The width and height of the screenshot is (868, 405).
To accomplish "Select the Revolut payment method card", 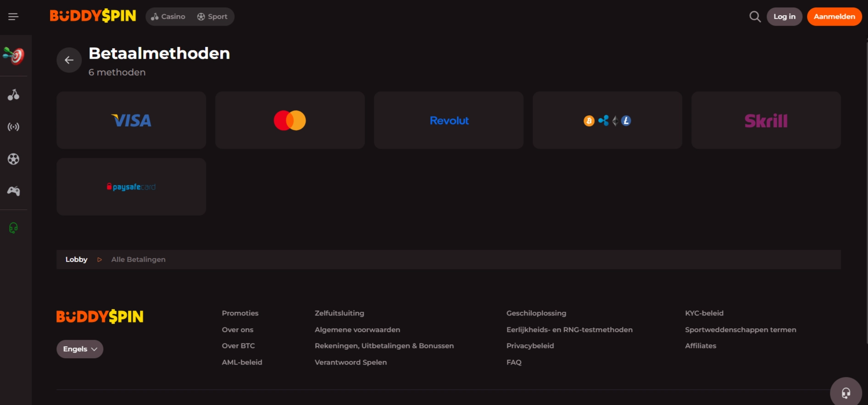I will coord(449,120).
